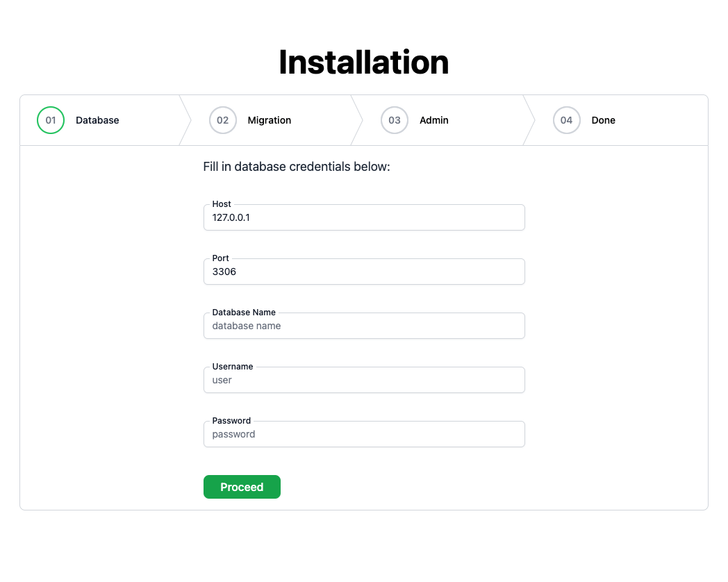The image size is (728, 582).
Task: Open the Database wizard tab
Action: click(x=97, y=119)
